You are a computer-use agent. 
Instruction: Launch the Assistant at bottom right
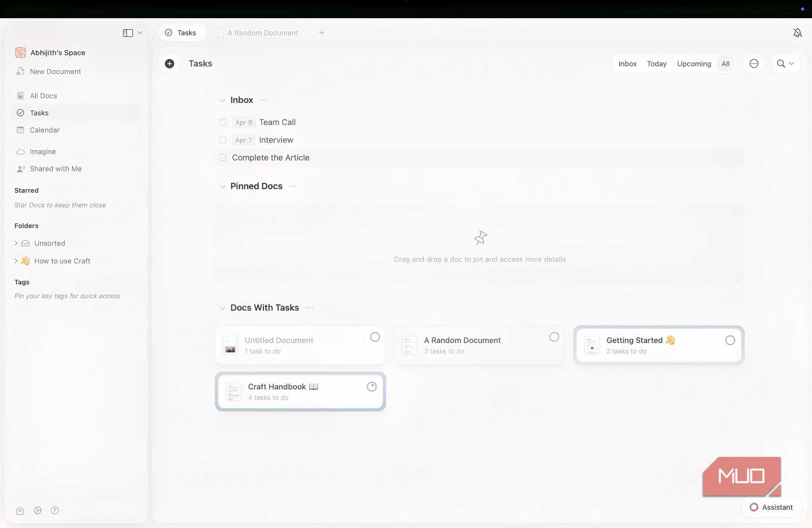point(771,507)
